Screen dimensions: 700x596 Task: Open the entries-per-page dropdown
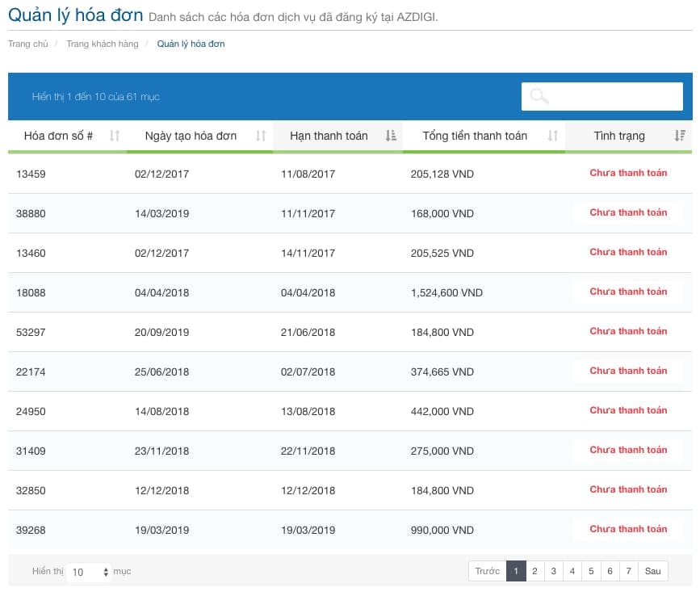tap(90, 572)
